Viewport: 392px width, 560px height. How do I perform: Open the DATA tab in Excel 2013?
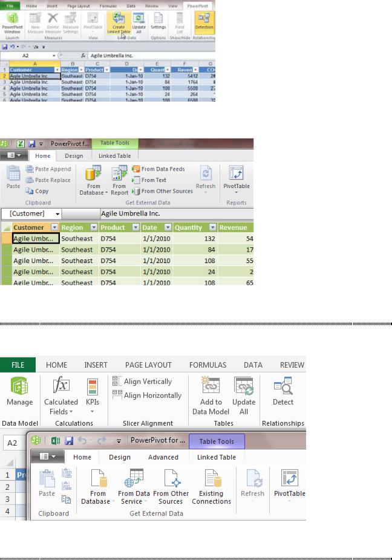point(253,365)
